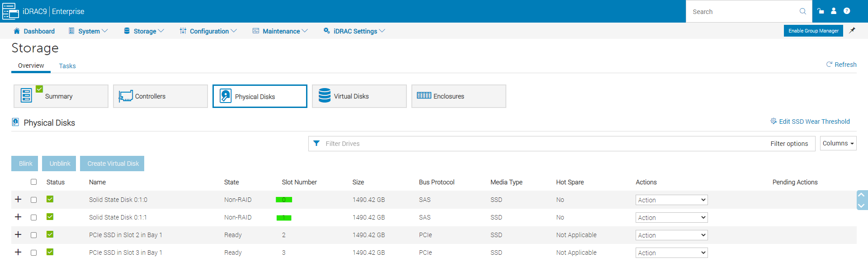Click the search magnifier icon

click(802, 11)
